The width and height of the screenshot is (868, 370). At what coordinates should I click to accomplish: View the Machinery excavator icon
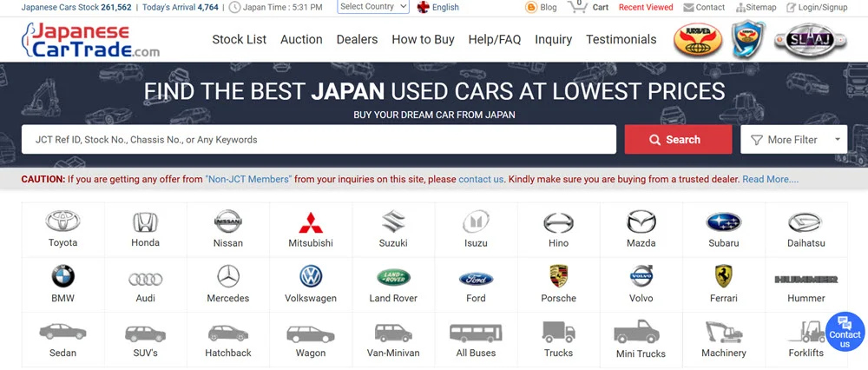[x=724, y=332]
